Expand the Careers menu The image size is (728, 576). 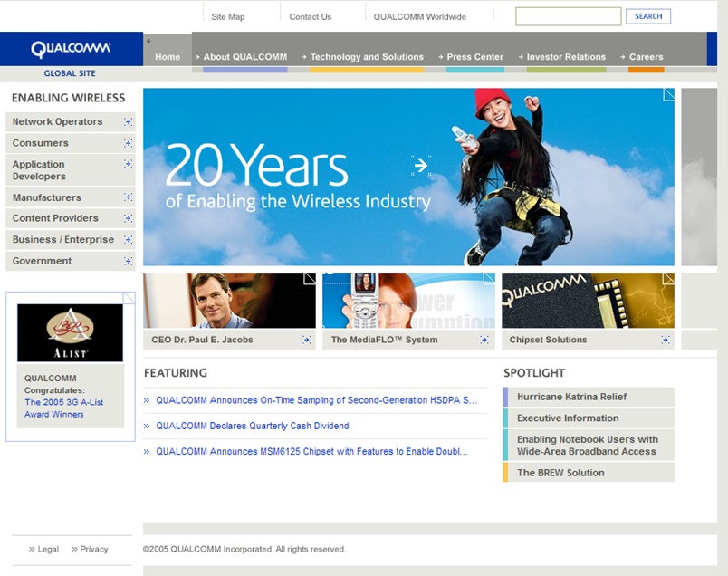point(646,56)
